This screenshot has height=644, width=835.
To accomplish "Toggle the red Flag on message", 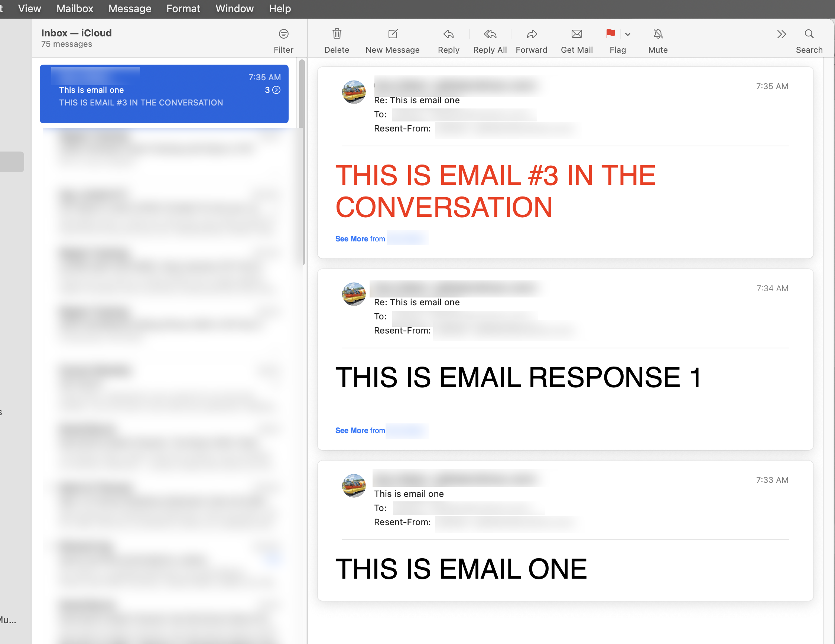I will 611,34.
